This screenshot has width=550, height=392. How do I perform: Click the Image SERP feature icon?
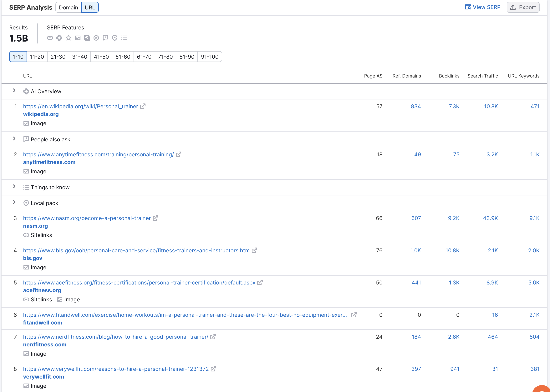click(x=78, y=38)
